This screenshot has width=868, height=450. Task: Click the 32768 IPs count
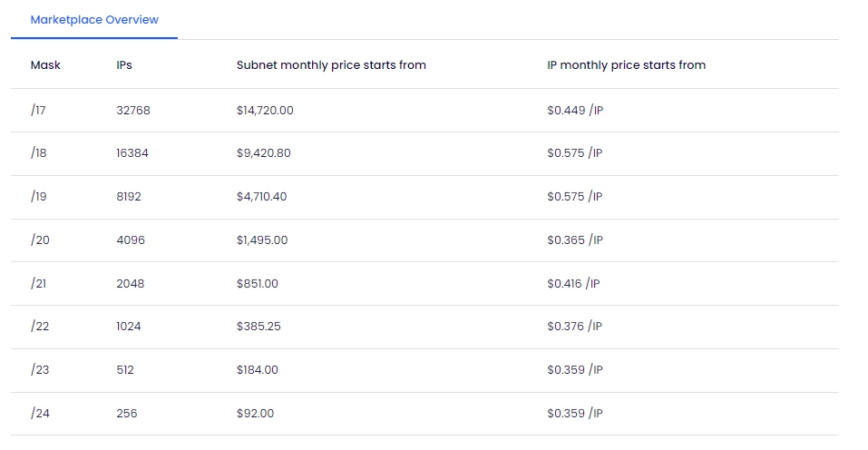tap(133, 111)
